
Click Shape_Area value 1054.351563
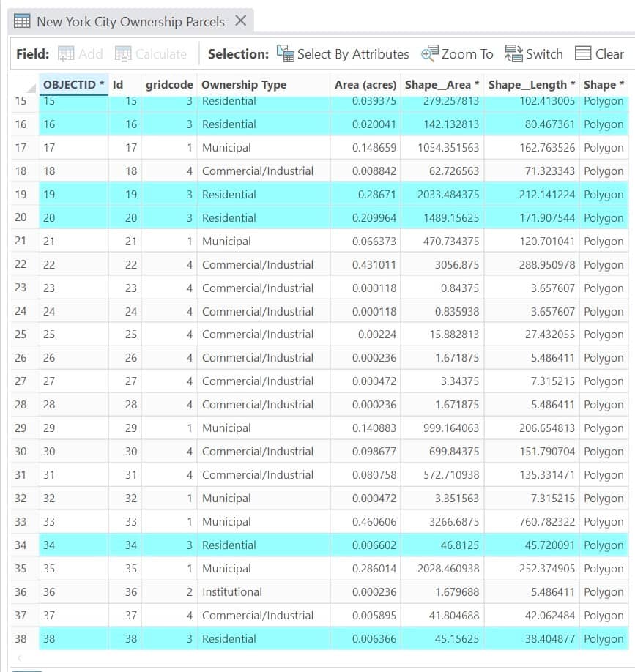[x=442, y=148]
